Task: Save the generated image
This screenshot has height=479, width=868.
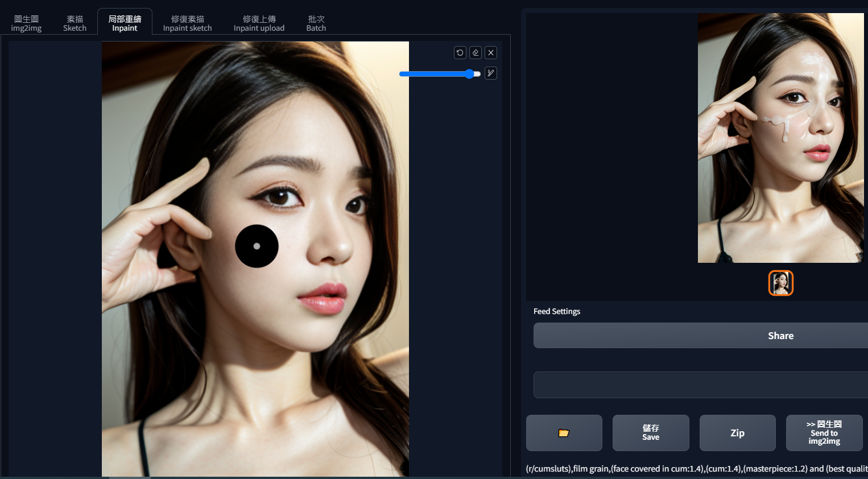Action: pos(651,433)
